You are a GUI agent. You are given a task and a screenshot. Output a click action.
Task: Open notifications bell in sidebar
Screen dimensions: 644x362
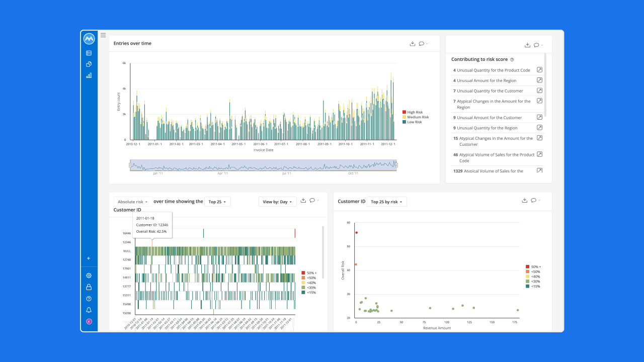pos(89,310)
